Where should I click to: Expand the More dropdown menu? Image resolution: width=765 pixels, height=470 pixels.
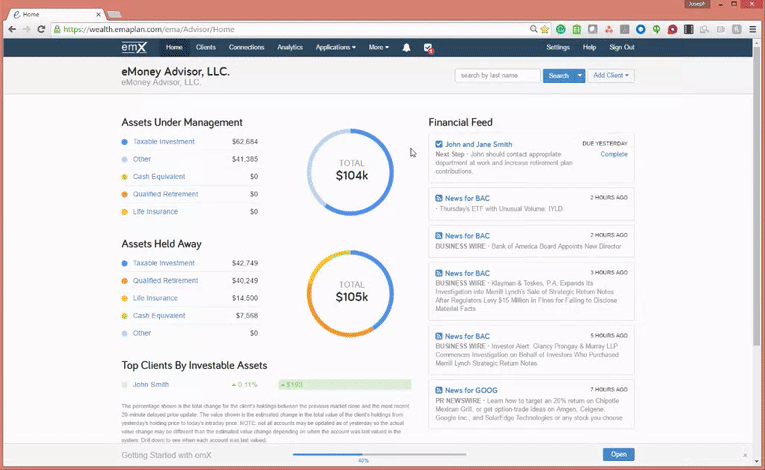click(379, 47)
